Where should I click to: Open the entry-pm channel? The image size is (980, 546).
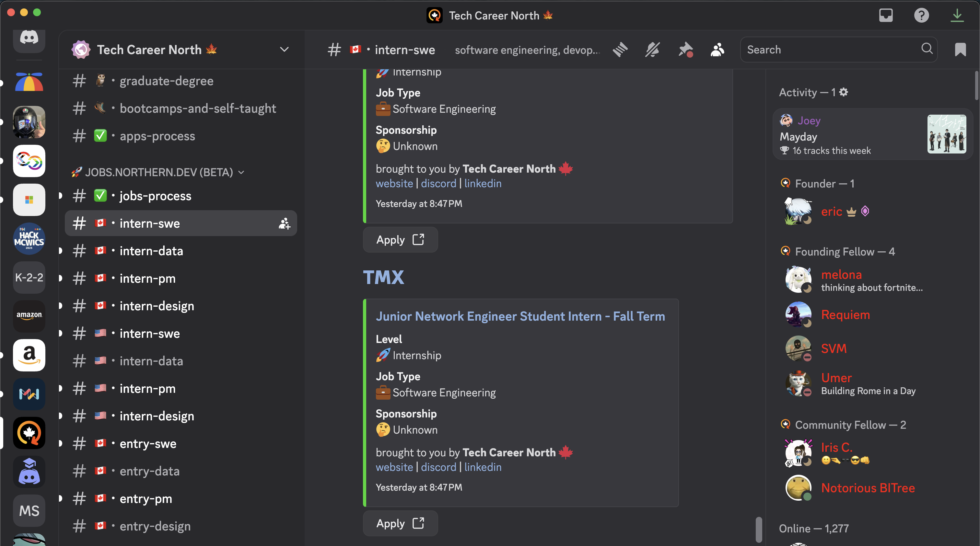tap(181, 498)
